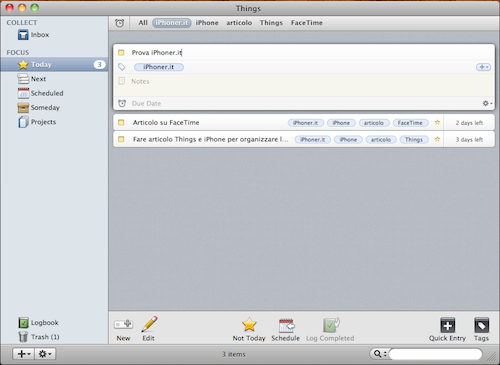
Task: Click the 2 days left label
Action: pos(469,123)
